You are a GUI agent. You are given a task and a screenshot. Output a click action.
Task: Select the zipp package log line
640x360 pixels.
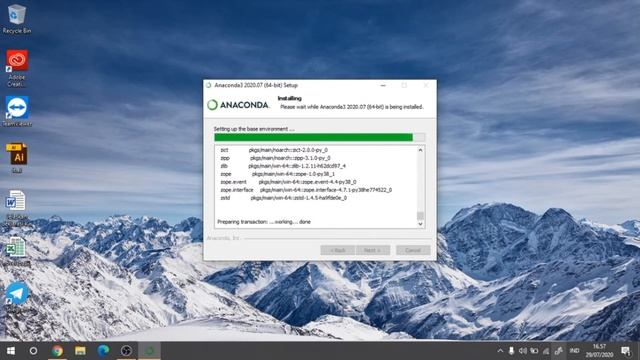275,158
